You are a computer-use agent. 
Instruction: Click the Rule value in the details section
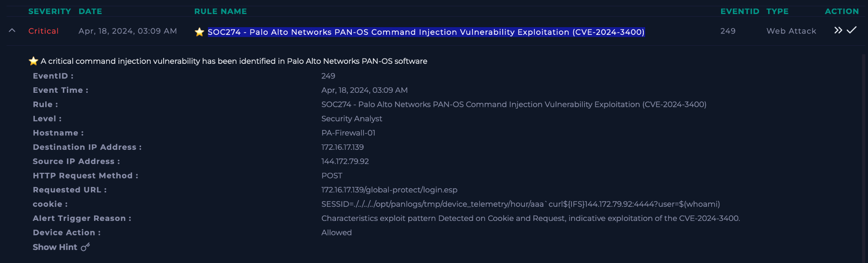[x=514, y=104]
